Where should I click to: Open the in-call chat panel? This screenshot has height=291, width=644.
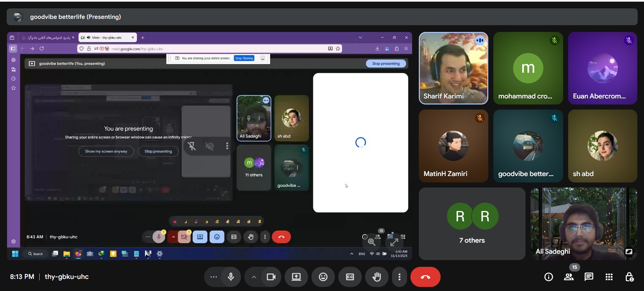point(589,277)
